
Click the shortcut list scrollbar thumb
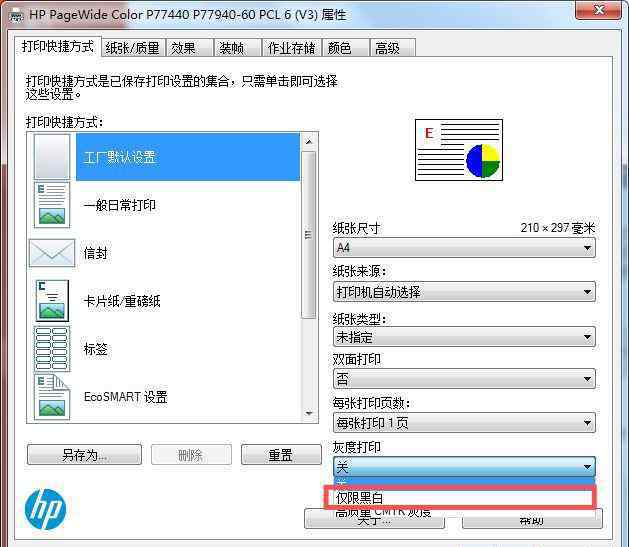308,235
